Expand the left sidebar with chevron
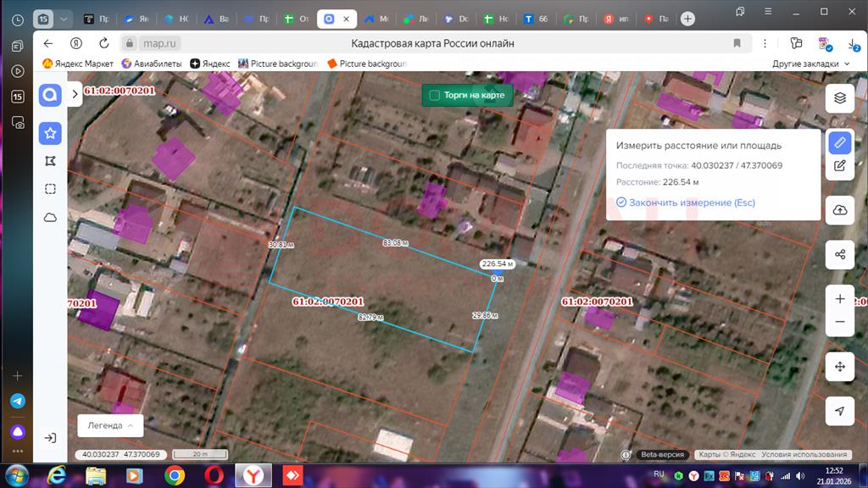868x488 pixels. coord(75,95)
